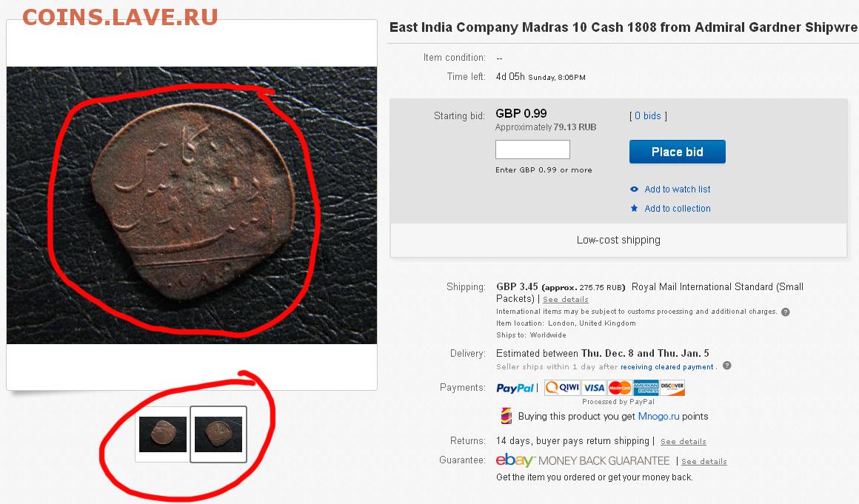The width and height of the screenshot is (859, 504).
Task: Open the 0 bids link
Action: click(x=647, y=116)
